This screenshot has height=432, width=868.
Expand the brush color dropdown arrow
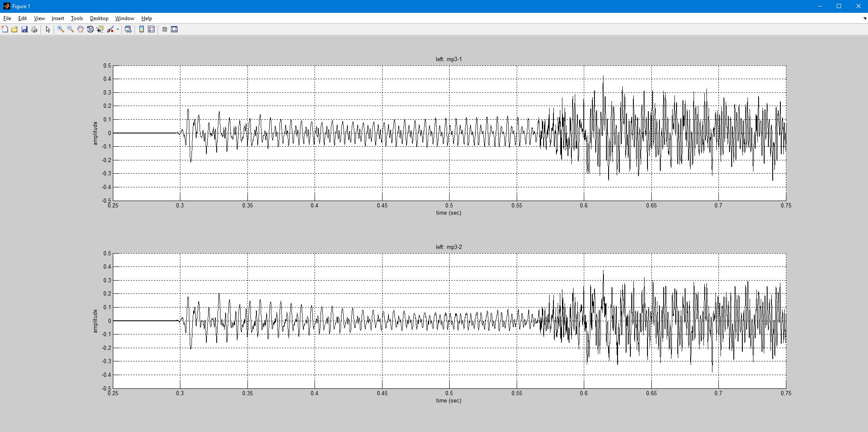tap(118, 29)
